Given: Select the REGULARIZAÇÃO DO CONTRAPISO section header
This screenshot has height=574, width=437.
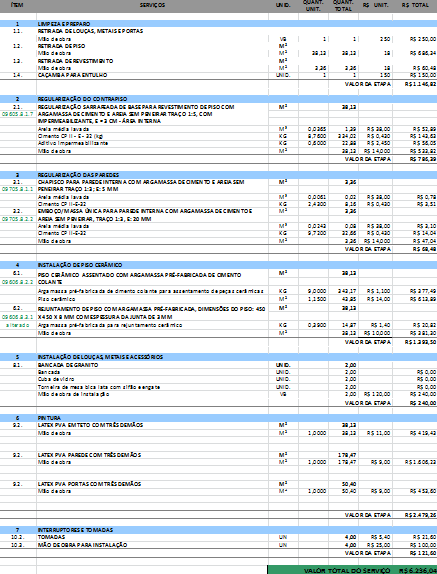Looking at the screenshot, I should click(218, 99).
